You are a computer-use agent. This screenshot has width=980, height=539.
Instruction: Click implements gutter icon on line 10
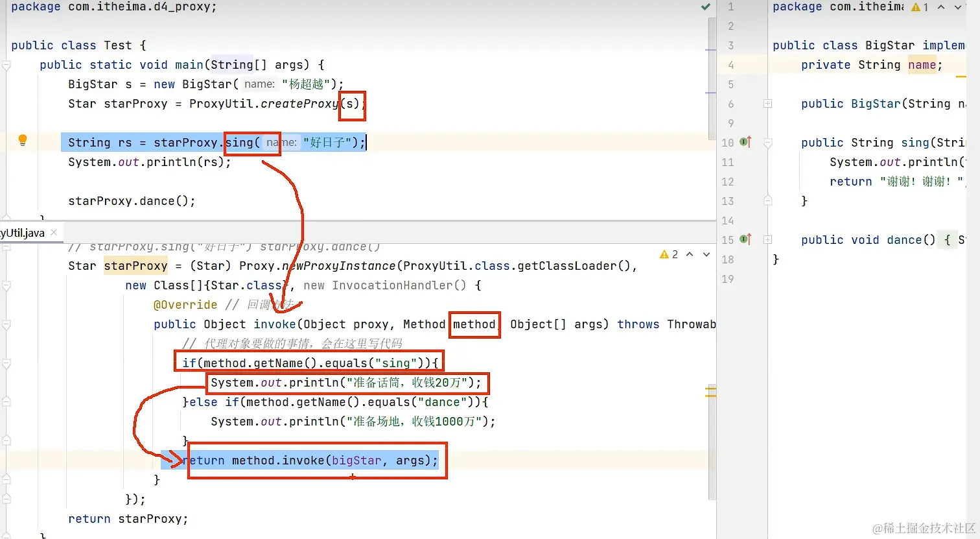point(746,142)
